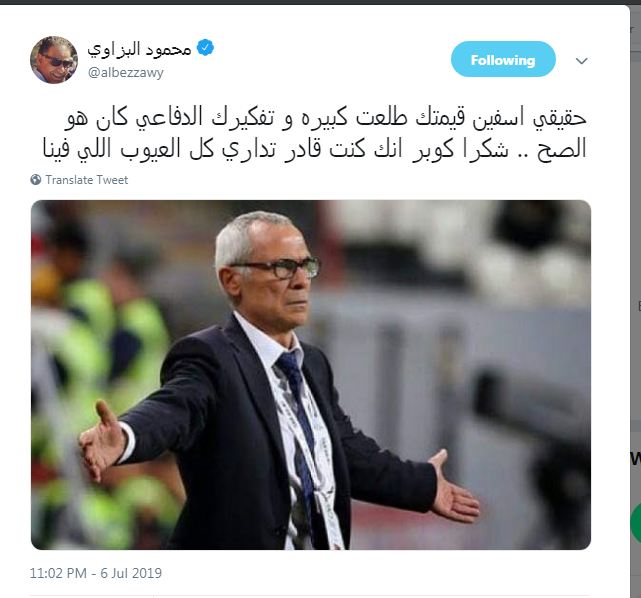Open the profile avatar of محمود البزاوي
This screenshot has width=641, height=598.
[x=54, y=60]
